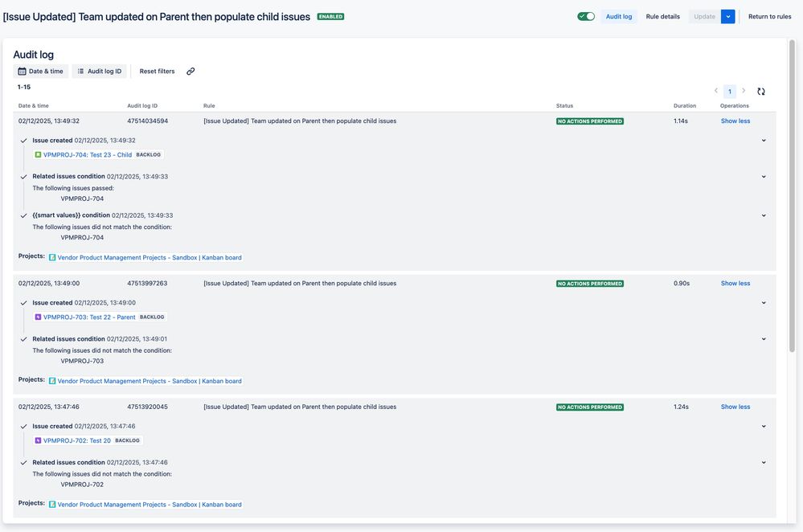Open issue VPMPROJ-703: Test 22 - Parent
The image size is (803, 532).
pyautogui.click(x=89, y=317)
